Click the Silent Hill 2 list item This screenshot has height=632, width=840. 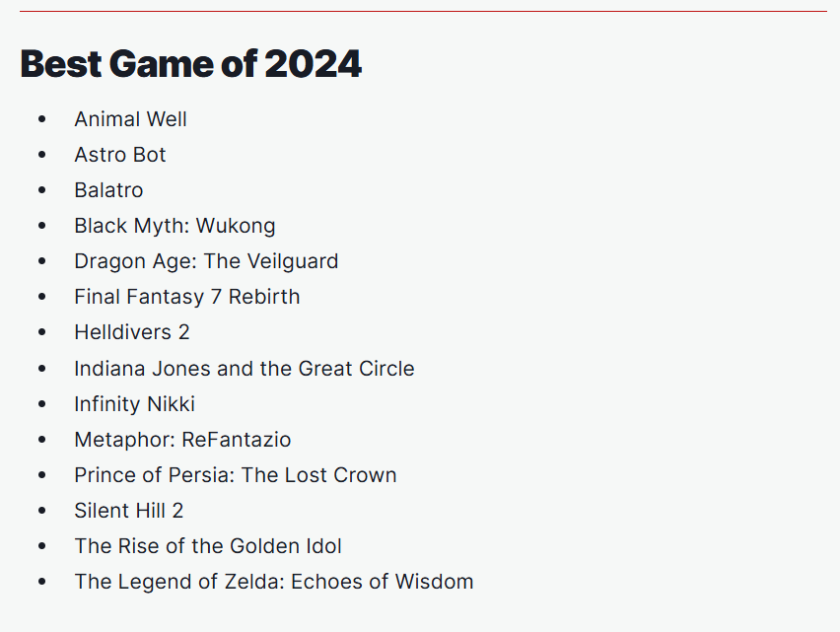(128, 511)
